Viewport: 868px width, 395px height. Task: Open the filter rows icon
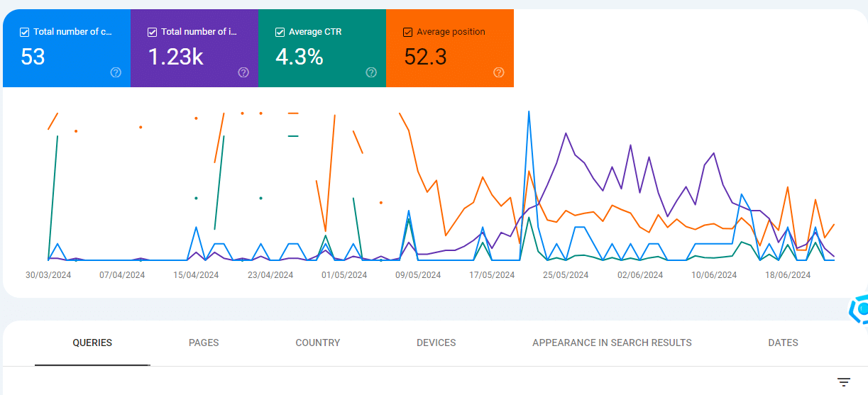(843, 382)
